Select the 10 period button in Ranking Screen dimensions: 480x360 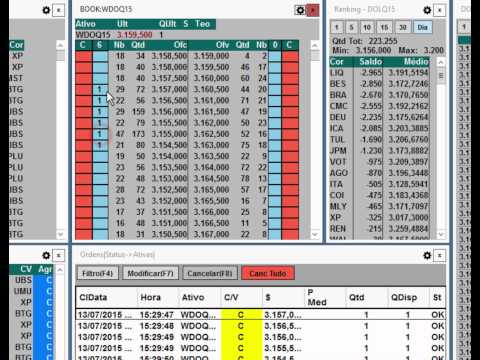tap(367, 27)
